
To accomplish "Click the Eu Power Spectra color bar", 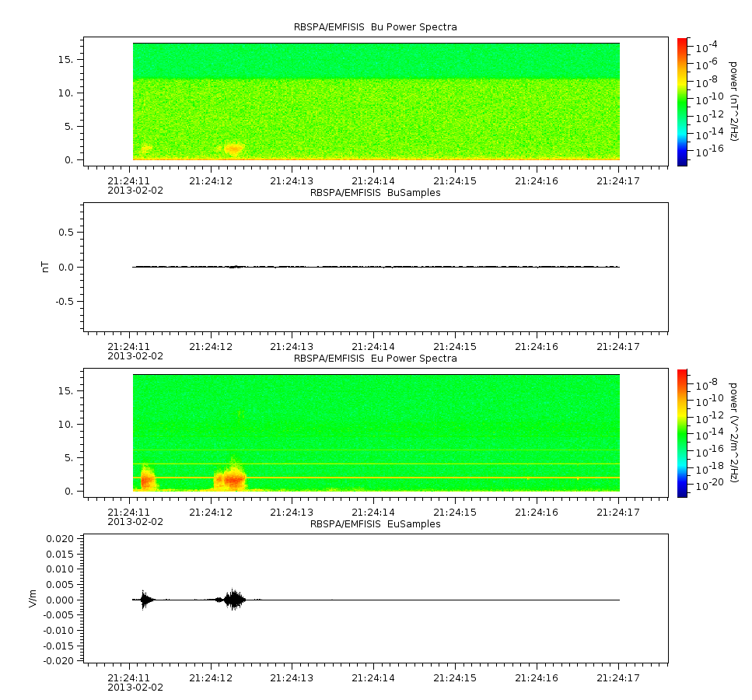I will [682, 433].
